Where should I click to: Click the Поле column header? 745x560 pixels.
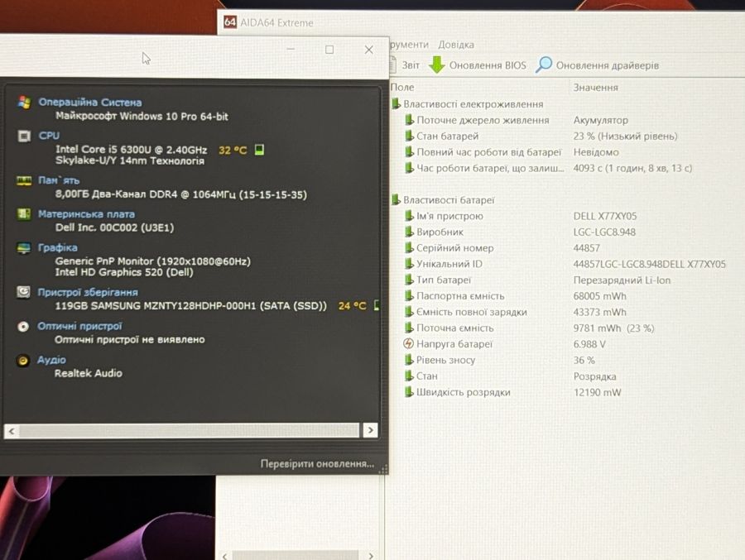402,88
